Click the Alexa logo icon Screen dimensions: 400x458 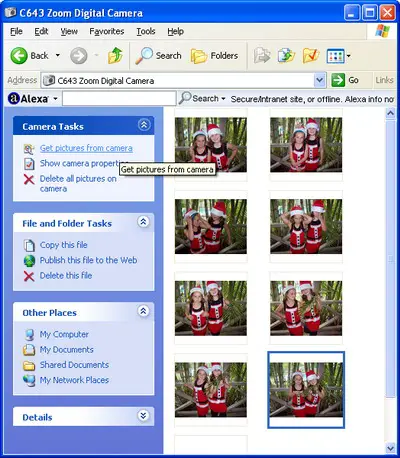pyautogui.click(x=14, y=99)
